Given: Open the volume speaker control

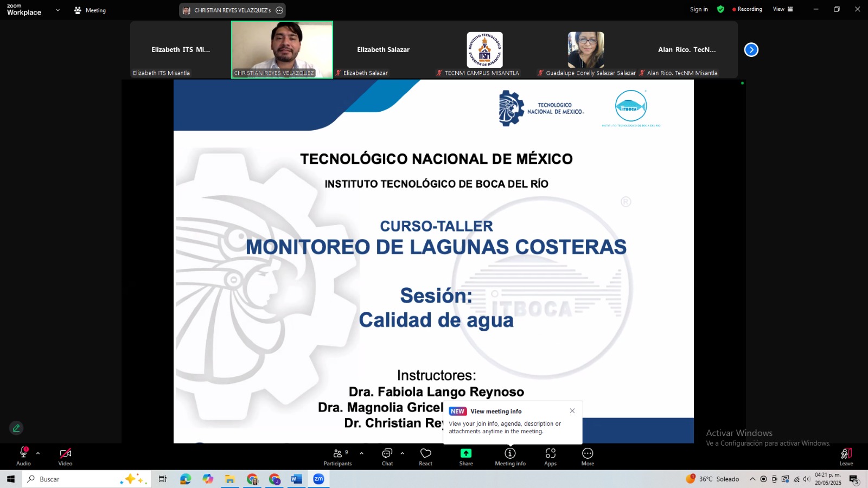Looking at the screenshot, I should point(807,479).
